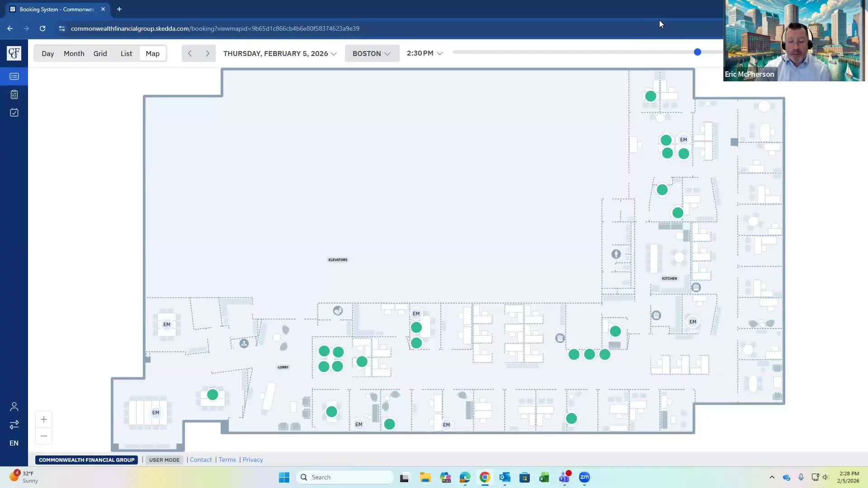Select green available desk near lobby conference room
The height and width of the screenshot is (488, 868).
pos(212,394)
